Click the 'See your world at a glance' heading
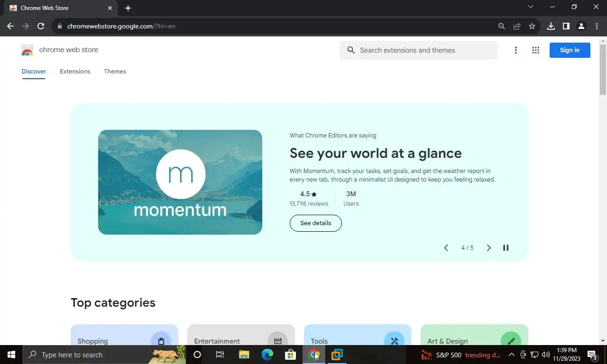607x364 pixels. [376, 154]
